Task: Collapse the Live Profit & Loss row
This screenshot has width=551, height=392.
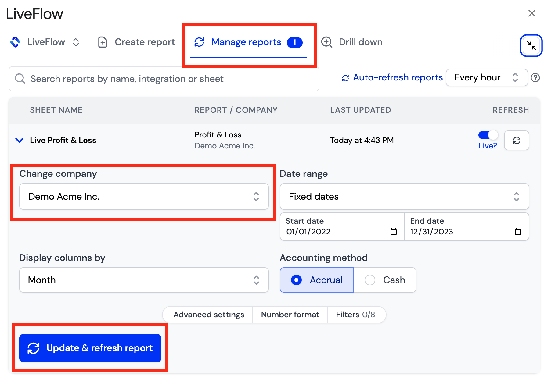Action: pos(19,140)
